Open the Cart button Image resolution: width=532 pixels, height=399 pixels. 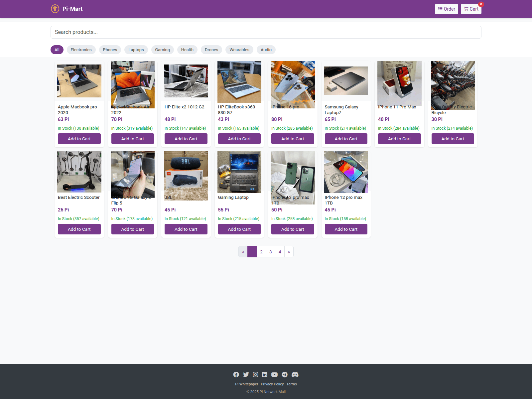(x=471, y=9)
